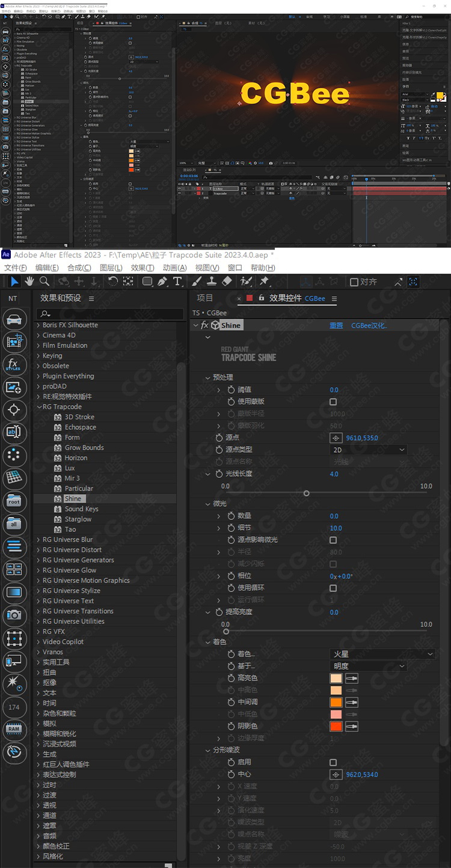Select the Type text tool
The image size is (451, 868).
tap(177, 281)
